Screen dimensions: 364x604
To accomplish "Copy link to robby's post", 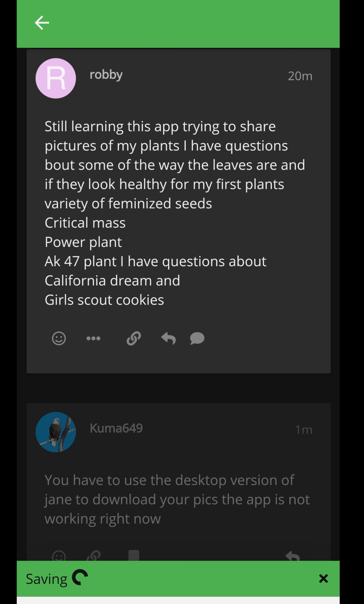I will (134, 338).
